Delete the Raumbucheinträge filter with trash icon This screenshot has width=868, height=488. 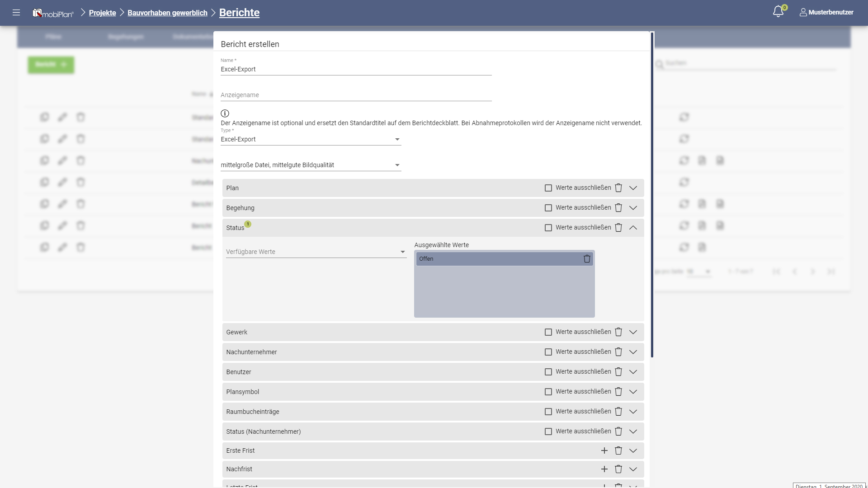[x=618, y=412]
